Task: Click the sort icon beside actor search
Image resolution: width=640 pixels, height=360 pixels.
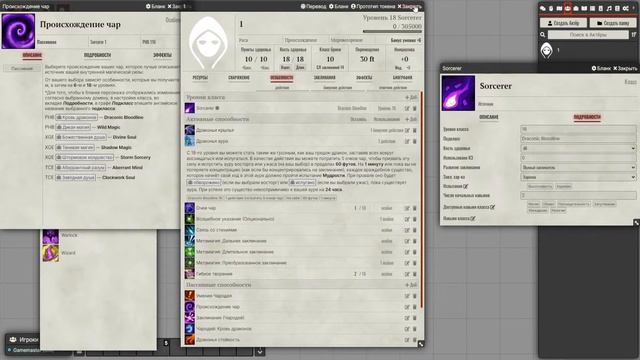Action: pos(634,35)
